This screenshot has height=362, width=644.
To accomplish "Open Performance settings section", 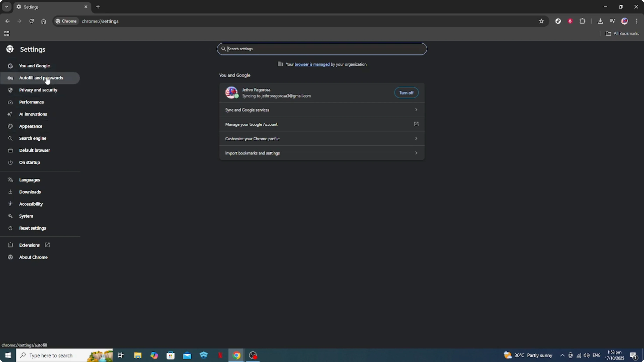I will point(40,102).
